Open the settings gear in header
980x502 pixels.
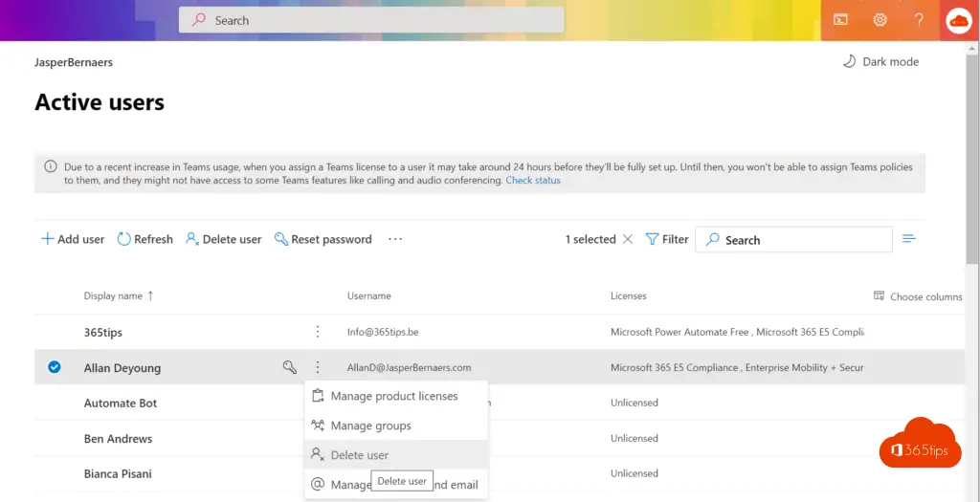880,19
